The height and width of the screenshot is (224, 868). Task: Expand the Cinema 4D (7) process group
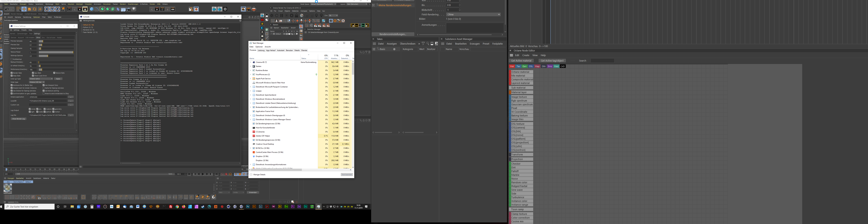pos(250,62)
